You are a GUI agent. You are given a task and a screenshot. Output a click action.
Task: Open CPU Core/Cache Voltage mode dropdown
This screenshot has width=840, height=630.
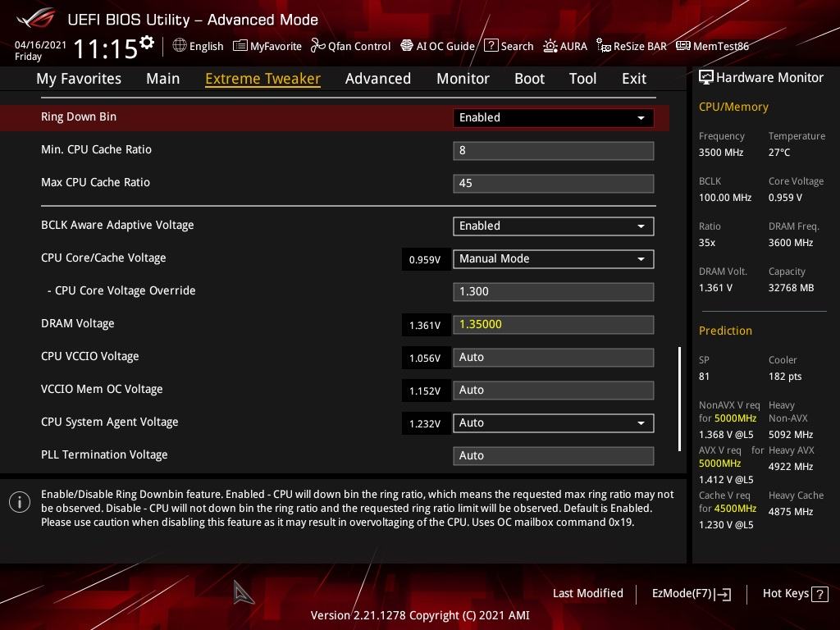[553, 258]
